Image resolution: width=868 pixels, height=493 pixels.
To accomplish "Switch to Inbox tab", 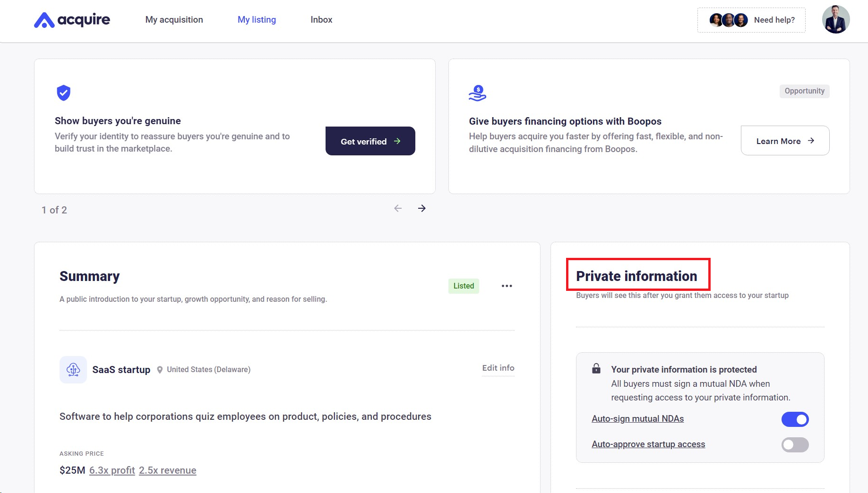I will [321, 20].
